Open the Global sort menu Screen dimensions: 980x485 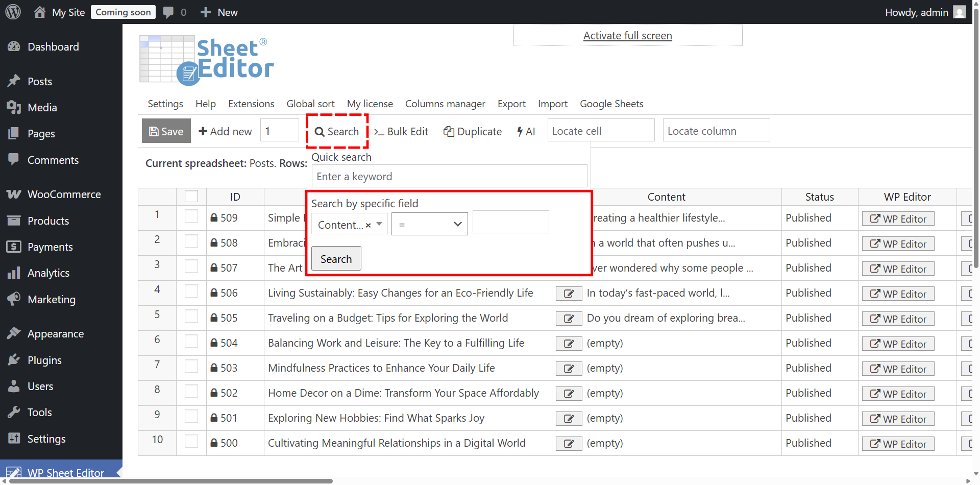(311, 104)
